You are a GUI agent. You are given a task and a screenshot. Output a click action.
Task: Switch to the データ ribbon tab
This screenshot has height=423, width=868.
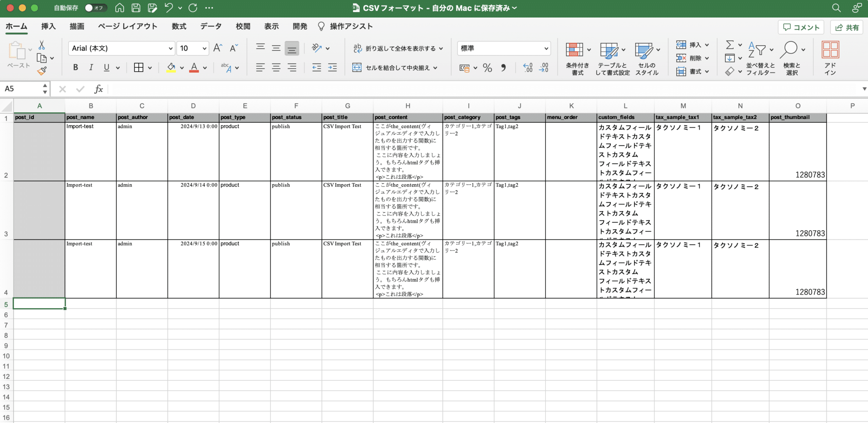211,26
